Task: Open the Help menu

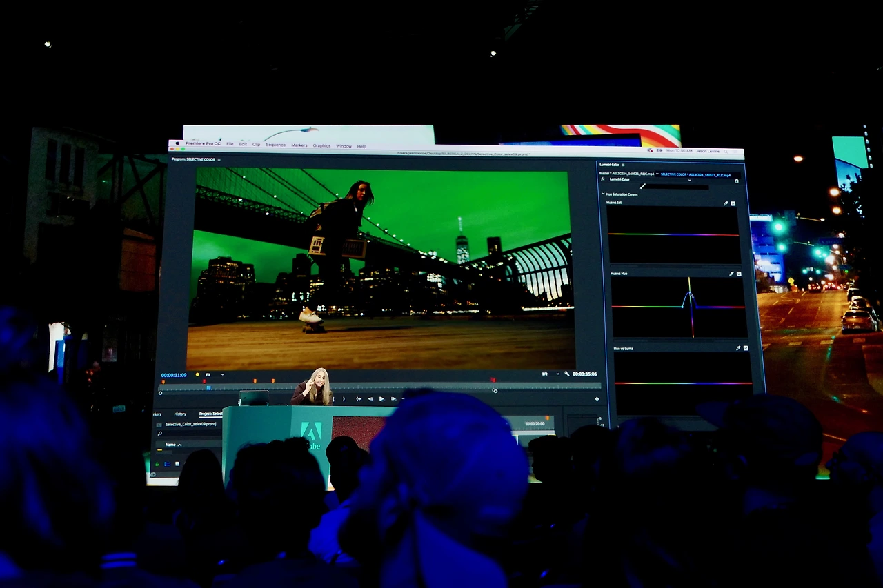Action: pyautogui.click(x=361, y=146)
